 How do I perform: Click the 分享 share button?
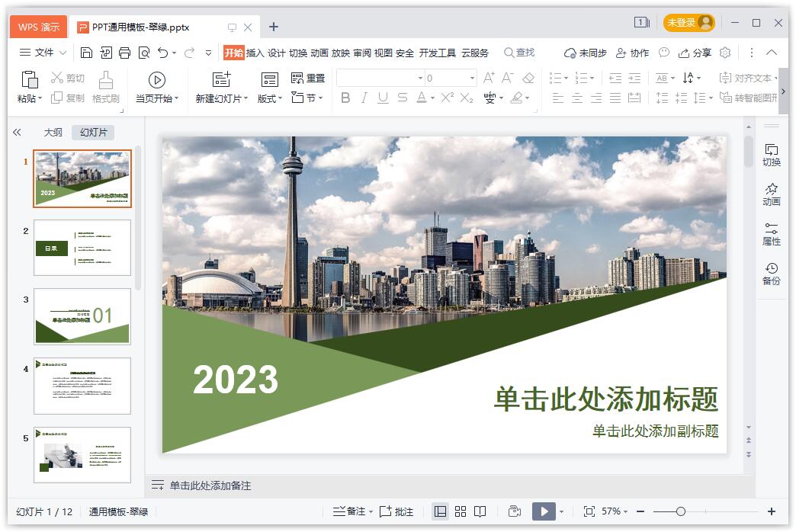point(695,53)
